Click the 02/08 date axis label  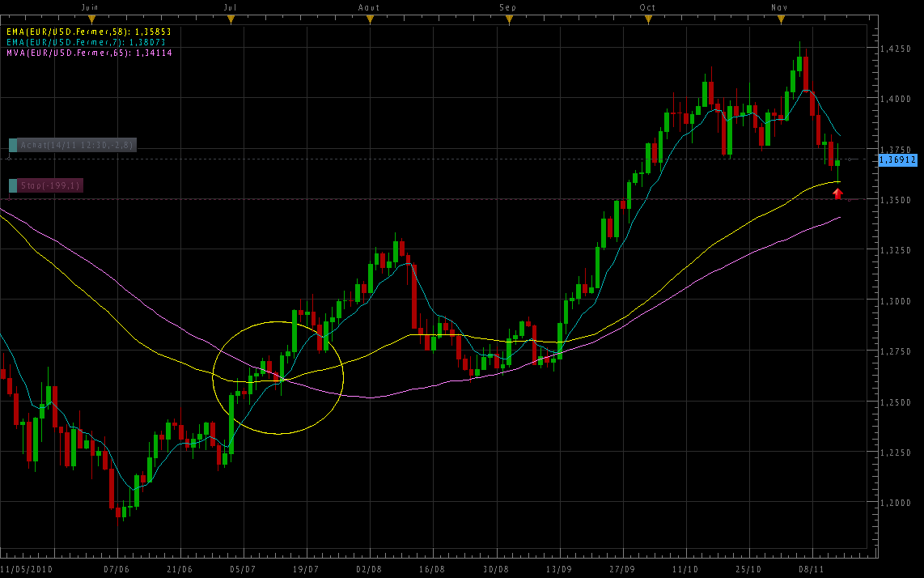(x=369, y=570)
